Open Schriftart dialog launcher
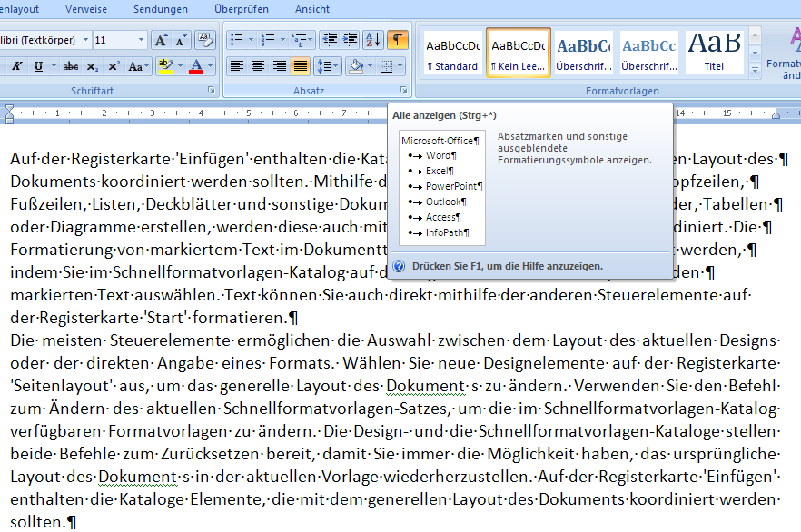This screenshot has width=801, height=532. coord(212,91)
